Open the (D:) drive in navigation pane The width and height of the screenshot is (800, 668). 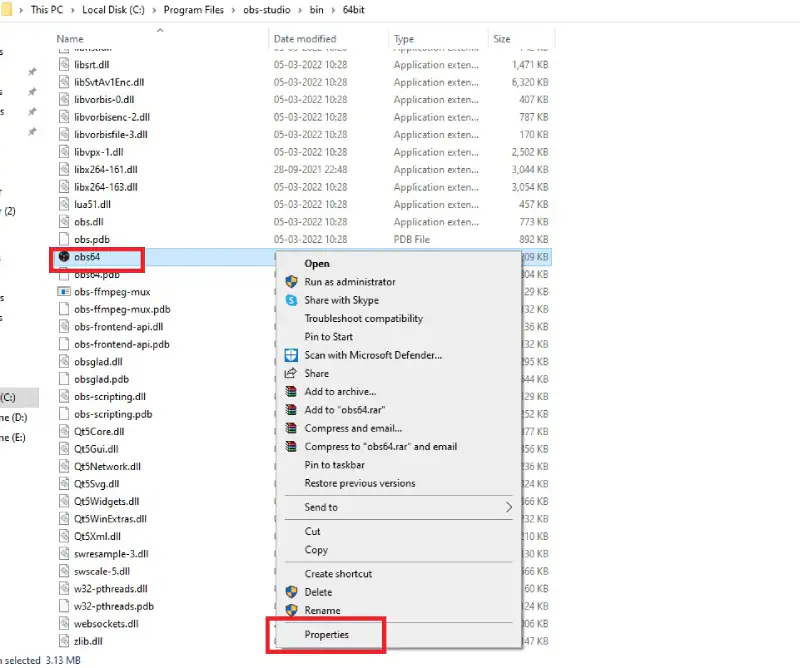pos(14,417)
